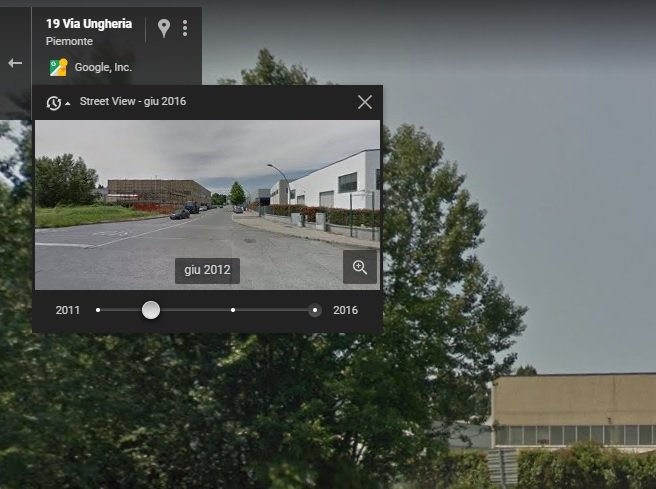Click the Google, Inc. attribution link
Screen dimensions: 656x489
point(103,67)
